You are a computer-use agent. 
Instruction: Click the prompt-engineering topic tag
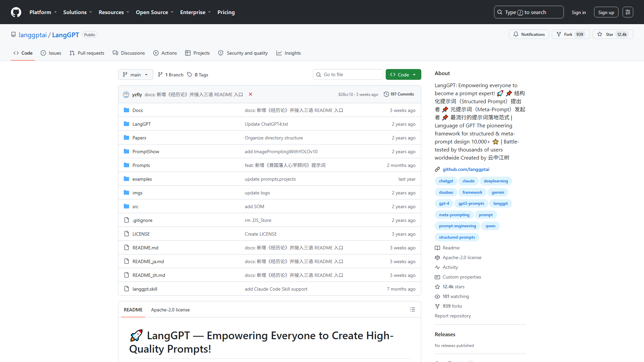[x=457, y=226]
